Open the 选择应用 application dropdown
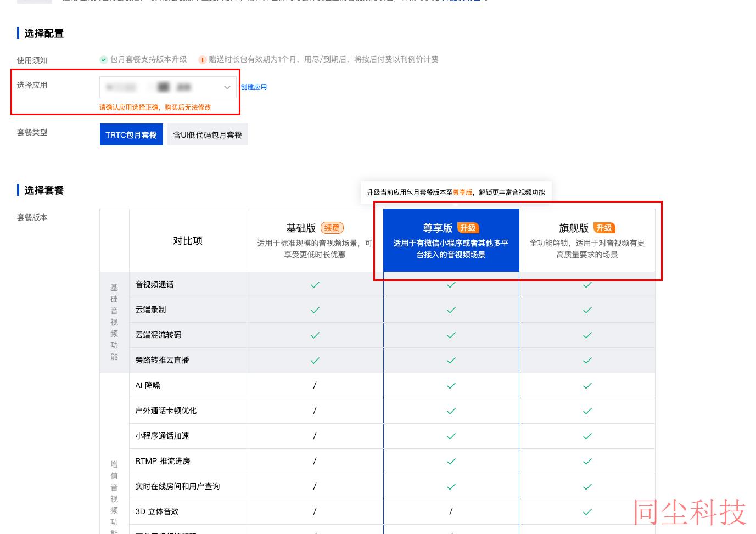This screenshot has height=534, width=756. coord(167,87)
